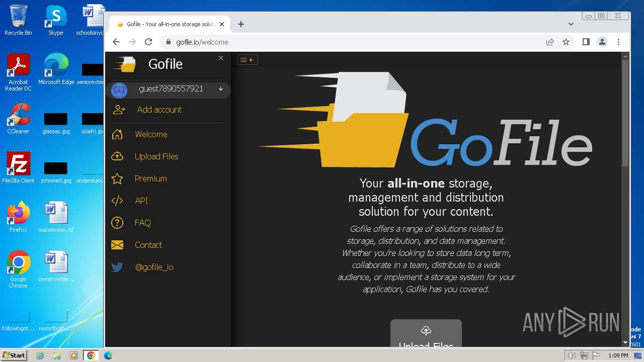Click the gray Upload Files button
The height and width of the screenshot is (362, 644).
426,333
